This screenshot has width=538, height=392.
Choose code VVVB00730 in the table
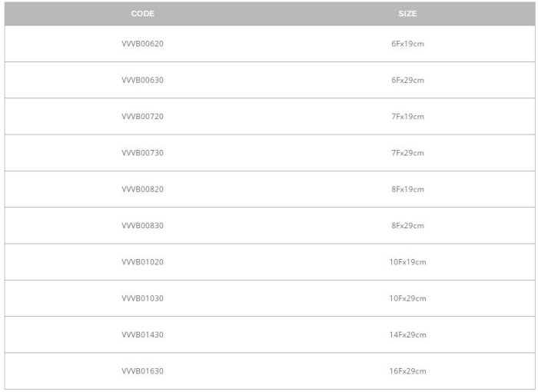(143, 153)
